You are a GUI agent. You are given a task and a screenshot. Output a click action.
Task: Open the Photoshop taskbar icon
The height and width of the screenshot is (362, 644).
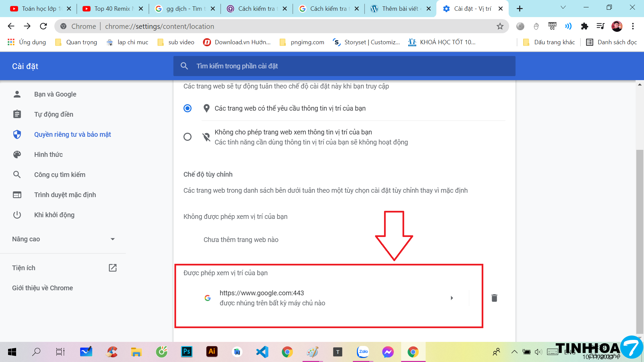(186, 352)
